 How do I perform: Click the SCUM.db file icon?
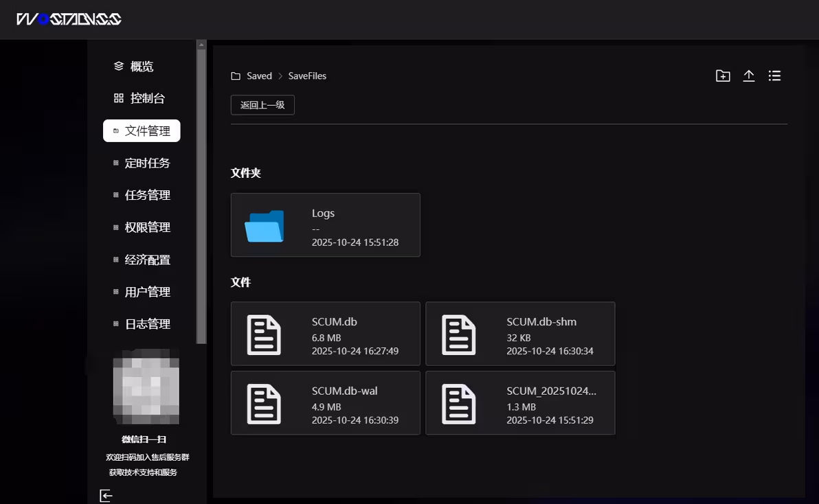[x=264, y=334]
